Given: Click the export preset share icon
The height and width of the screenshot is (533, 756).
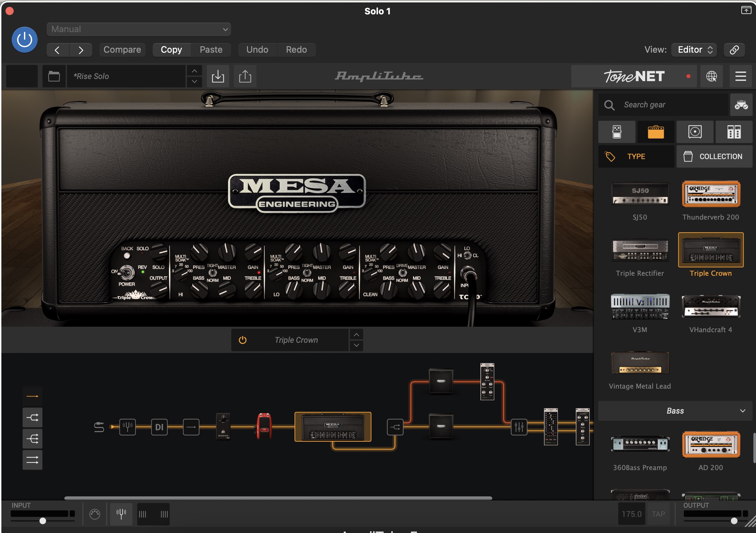Looking at the screenshot, I should pos(245,76).
